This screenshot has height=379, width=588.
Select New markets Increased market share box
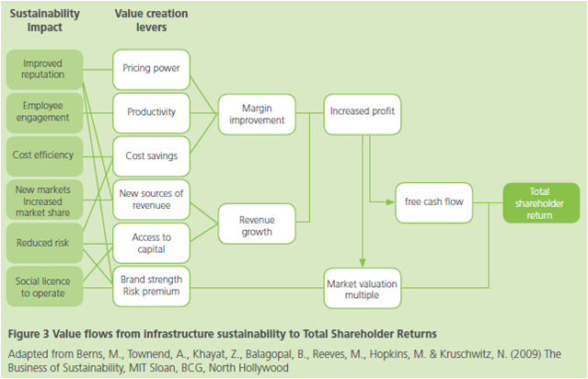43,198
